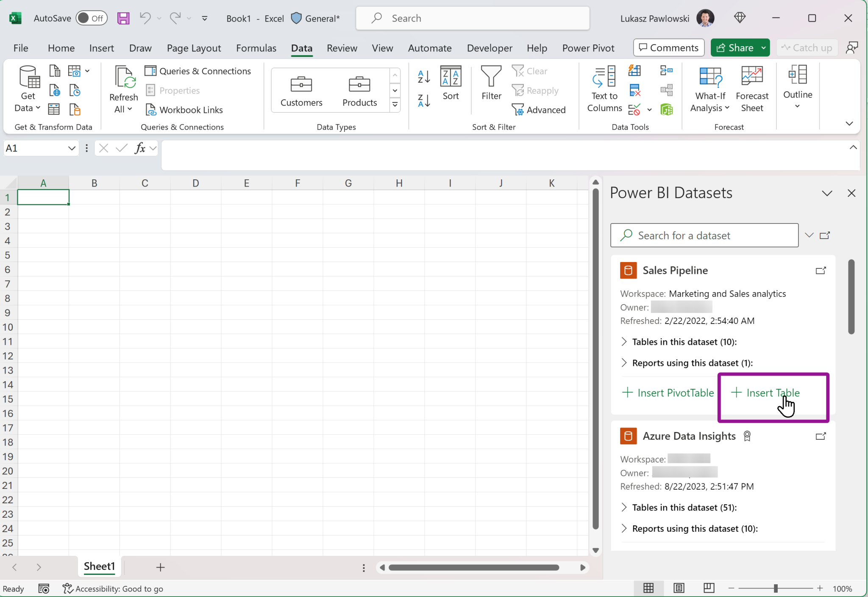
Task: Select the Remove Duplicates tool
Action: point(635,90)
